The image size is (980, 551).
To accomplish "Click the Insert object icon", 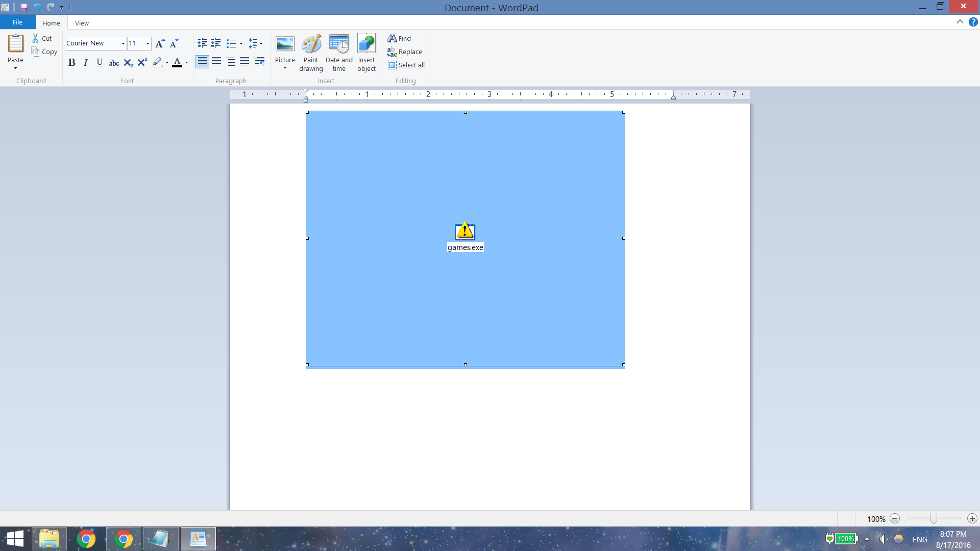I will click(366, 53).
